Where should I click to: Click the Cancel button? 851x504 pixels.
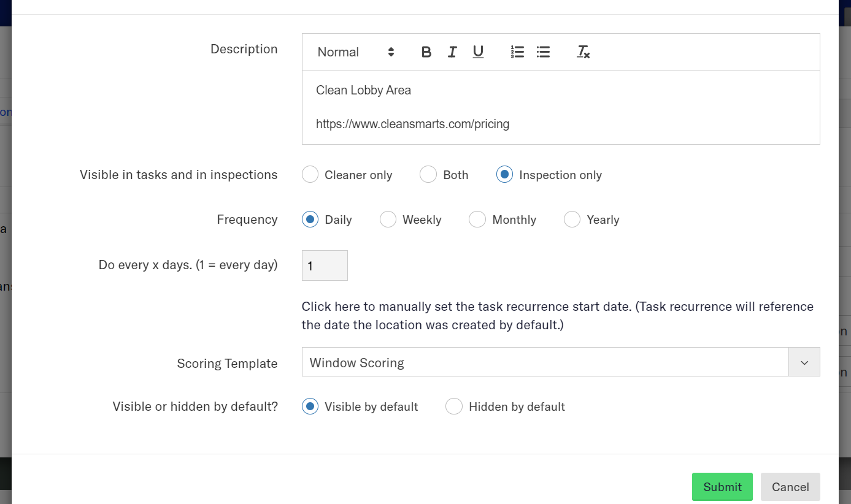point(790,487)
